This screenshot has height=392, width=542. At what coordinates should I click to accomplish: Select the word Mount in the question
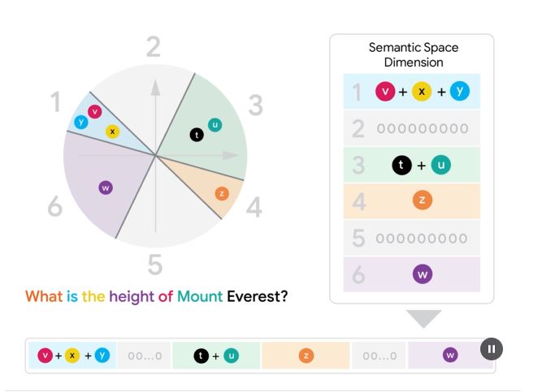[200, 296]
